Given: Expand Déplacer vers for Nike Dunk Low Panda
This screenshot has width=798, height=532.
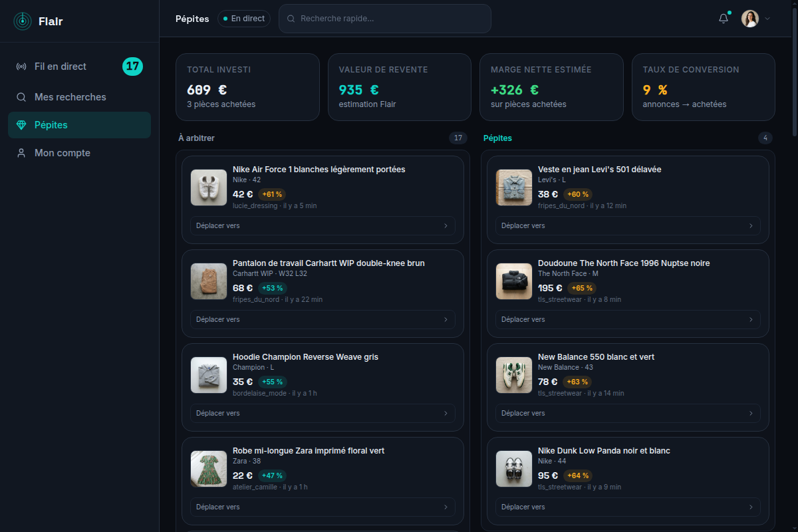Looking at the screenshot, I should [x=628, y=507].
